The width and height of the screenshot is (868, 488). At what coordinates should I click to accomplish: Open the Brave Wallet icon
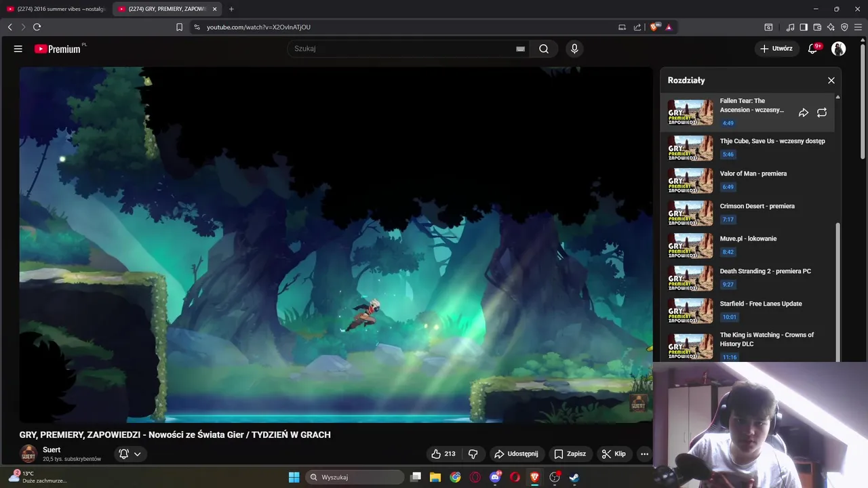pos(817,27)
